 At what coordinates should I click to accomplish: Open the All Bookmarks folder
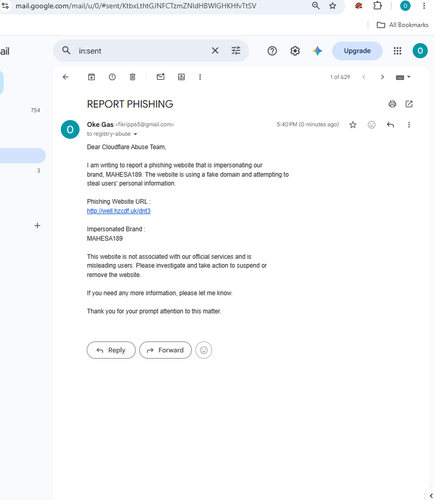(402, 25)
